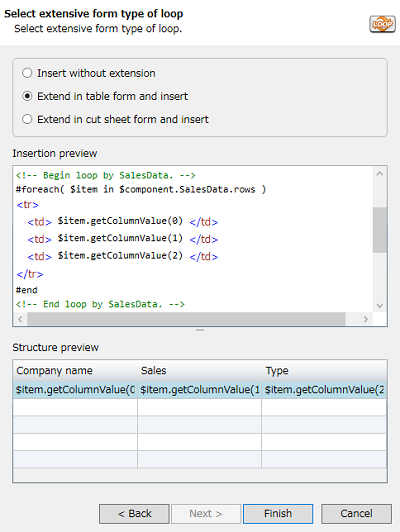400x532 pixels.
Task: Click the Type column header
Action: point(324,370)
